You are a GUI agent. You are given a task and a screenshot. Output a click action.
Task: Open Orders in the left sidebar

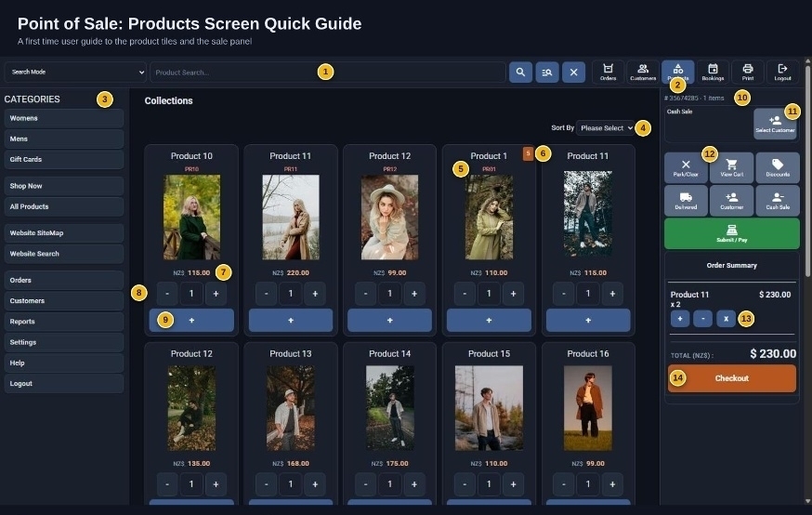(x=64, y=281)
